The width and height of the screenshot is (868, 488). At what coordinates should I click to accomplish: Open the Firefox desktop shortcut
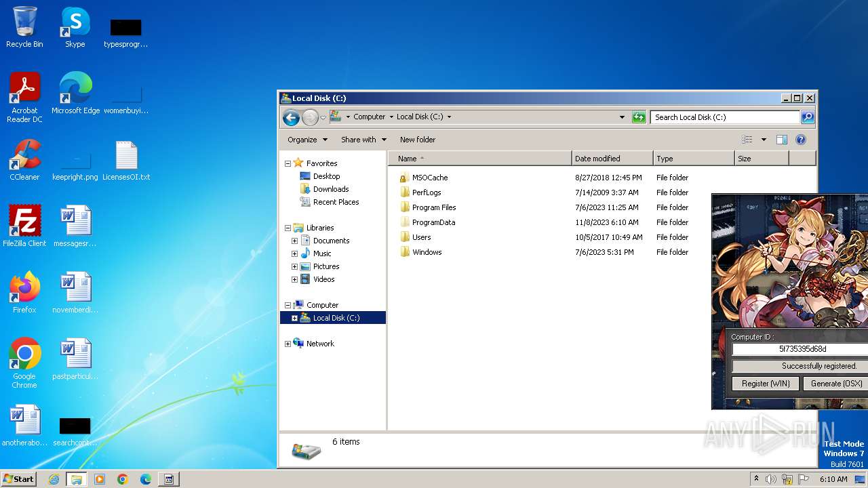pos(24,293)
